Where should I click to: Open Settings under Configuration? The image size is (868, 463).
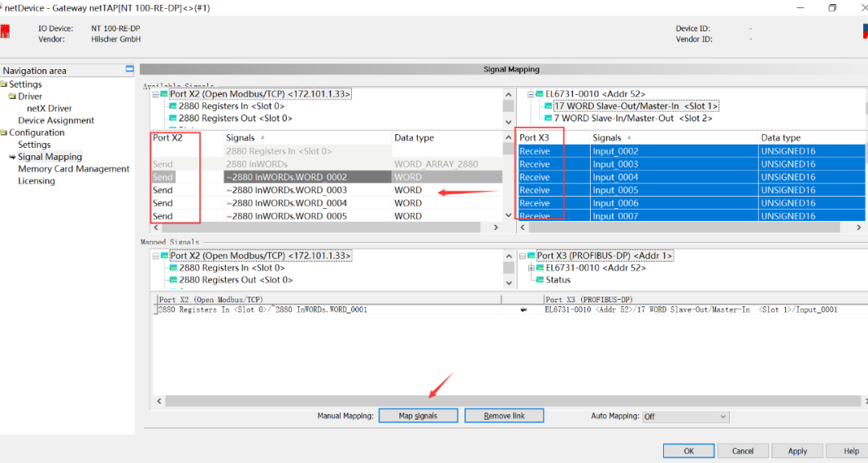35,145
